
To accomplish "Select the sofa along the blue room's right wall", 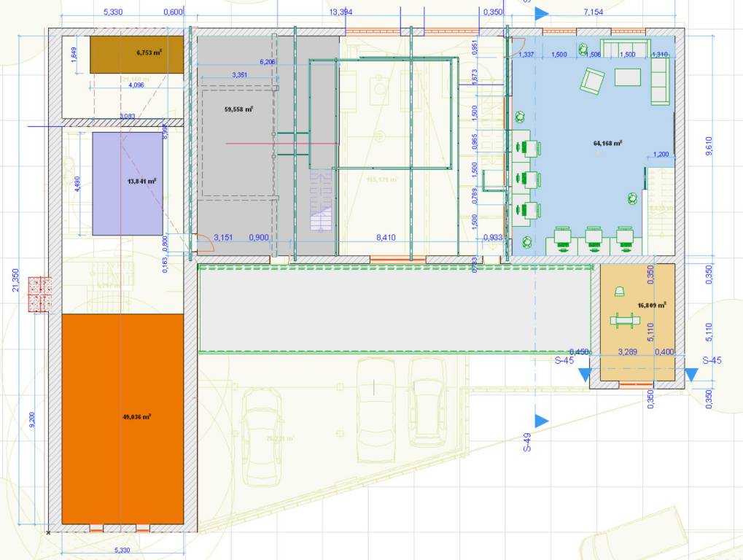I will point(660,81).
